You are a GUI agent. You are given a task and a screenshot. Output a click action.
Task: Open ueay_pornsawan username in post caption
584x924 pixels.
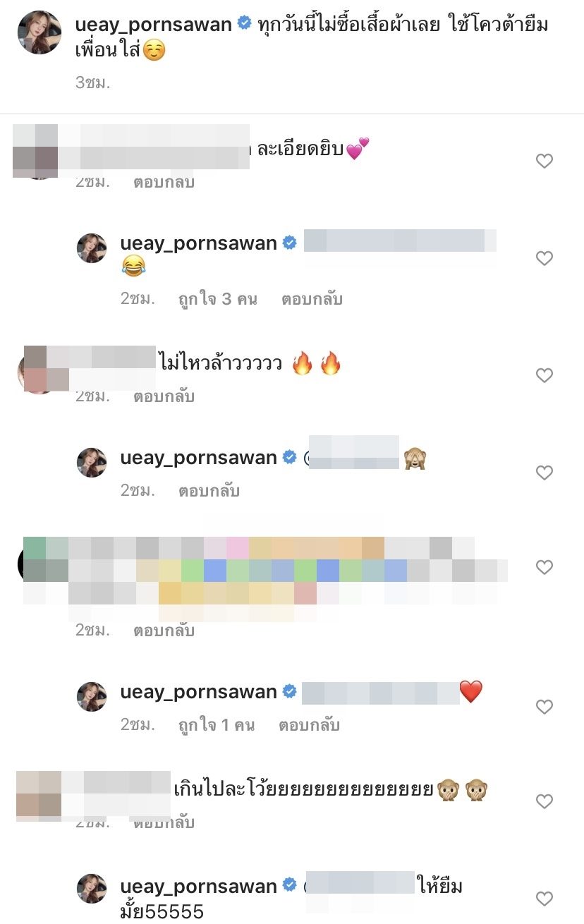pyautogui.click(x=154, y=24)
